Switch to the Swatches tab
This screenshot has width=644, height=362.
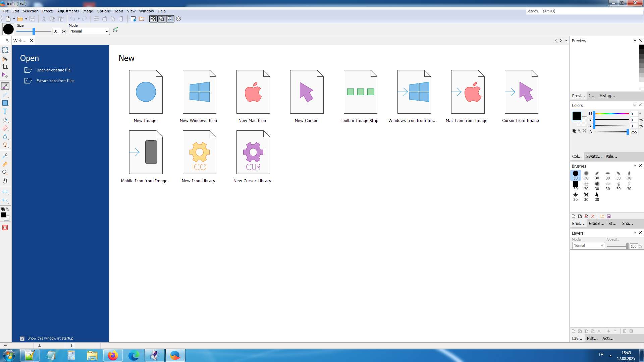[x=593, y=157]
